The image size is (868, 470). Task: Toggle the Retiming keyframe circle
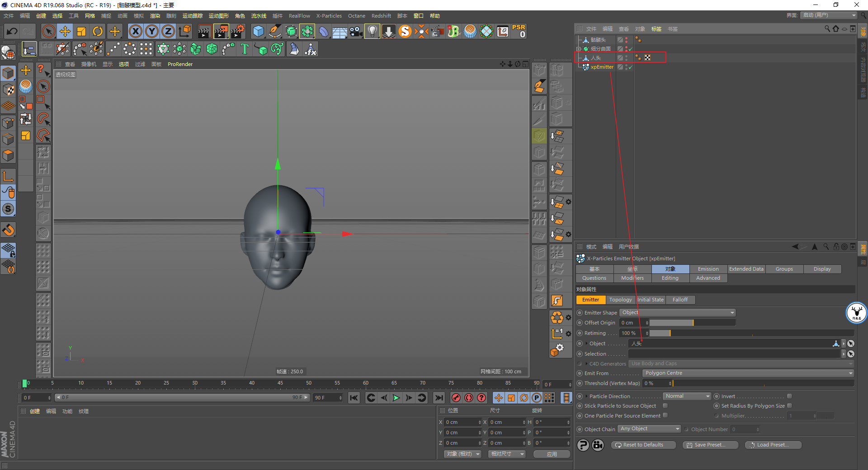click(x=580, y=333)
